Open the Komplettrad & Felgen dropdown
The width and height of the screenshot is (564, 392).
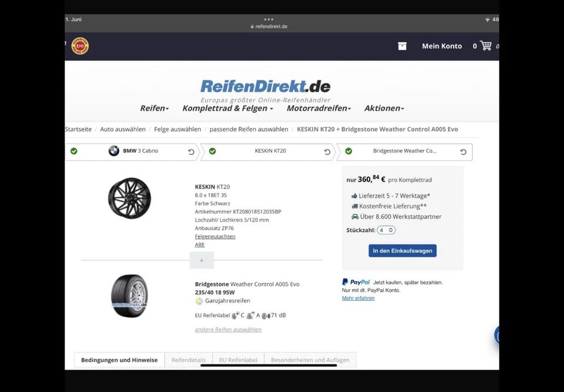tap(227, 108)
